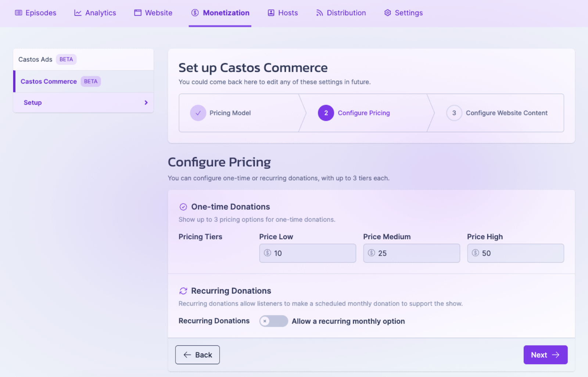The image size is (588, 377).
Task: Click the Price Medium input showing 25
Action: tap(411, 253)
